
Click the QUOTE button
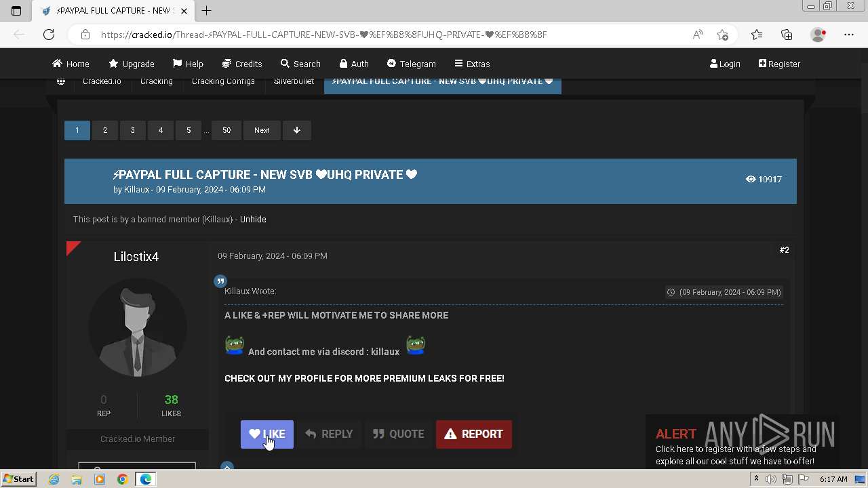click(398, 434)
